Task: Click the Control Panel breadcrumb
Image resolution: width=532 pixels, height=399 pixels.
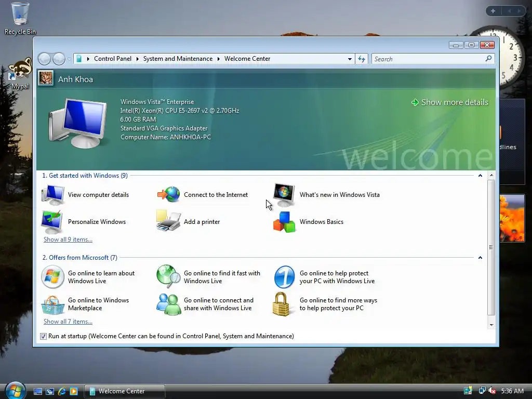Action: tap(113, 59)
